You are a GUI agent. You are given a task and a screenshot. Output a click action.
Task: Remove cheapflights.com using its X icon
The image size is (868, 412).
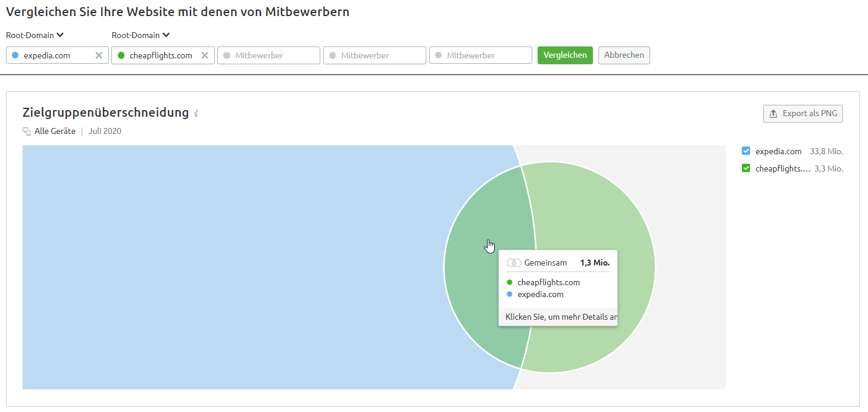tap(205, 55)
